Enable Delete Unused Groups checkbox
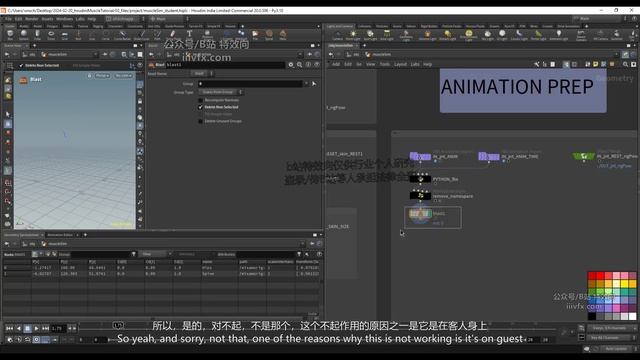Screen dimensions: 640x360 [x=200, y=121]
